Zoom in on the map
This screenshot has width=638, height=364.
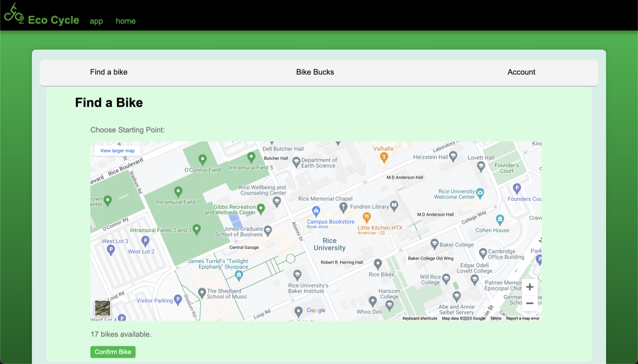pos(530,287)
